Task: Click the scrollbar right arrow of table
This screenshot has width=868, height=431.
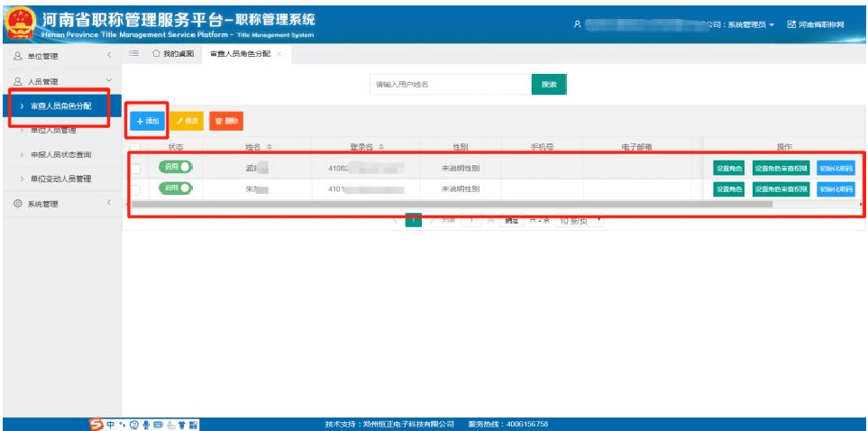Action: (x=860, y=204)
